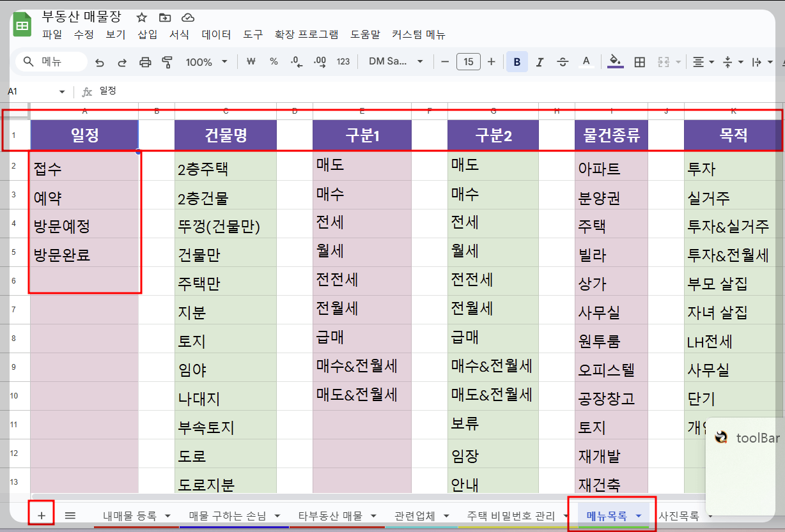Toggle strikethrough formatting
This screenshot has width=785, height=532.
(562, 62)
